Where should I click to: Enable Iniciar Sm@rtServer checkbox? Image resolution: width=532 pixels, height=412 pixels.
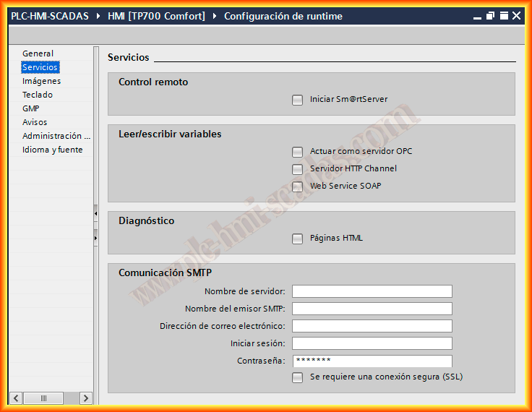(x=297, y=100)
